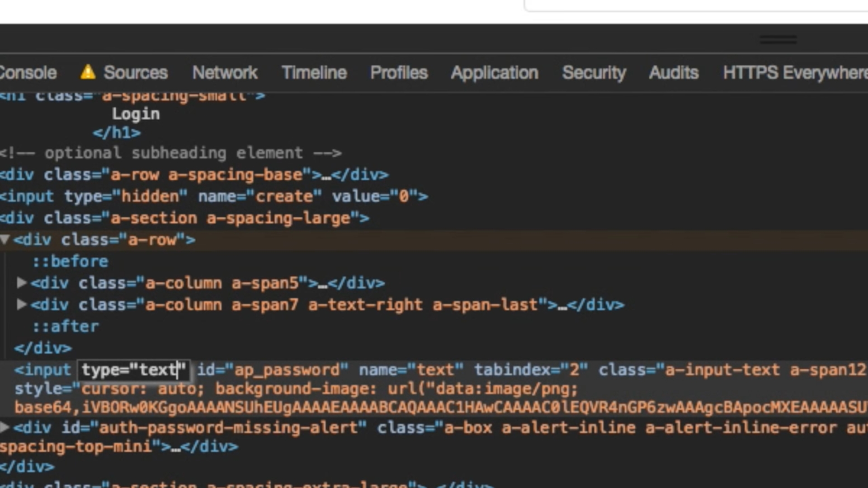Go to the Application tab
This screenshot has width=868, height=488.
click(495, 73)
